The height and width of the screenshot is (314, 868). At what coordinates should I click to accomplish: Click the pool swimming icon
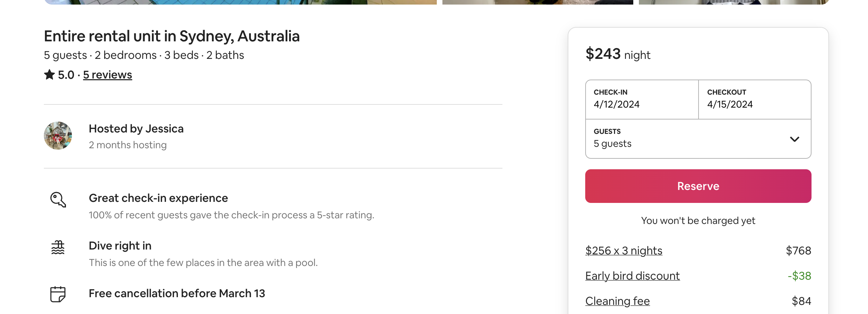pyautogui.click(x=58, y=247)
